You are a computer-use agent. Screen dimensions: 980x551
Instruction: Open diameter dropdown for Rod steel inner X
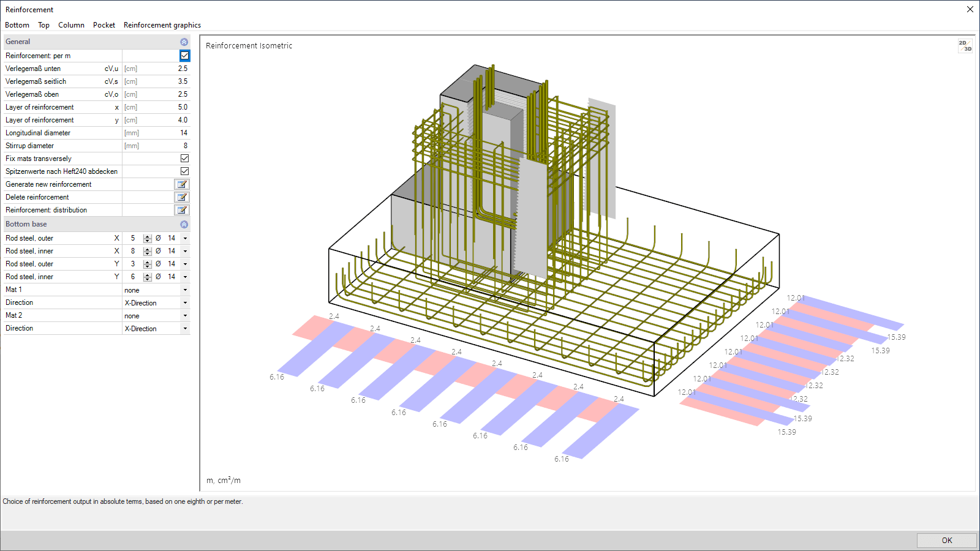[185, 251]
